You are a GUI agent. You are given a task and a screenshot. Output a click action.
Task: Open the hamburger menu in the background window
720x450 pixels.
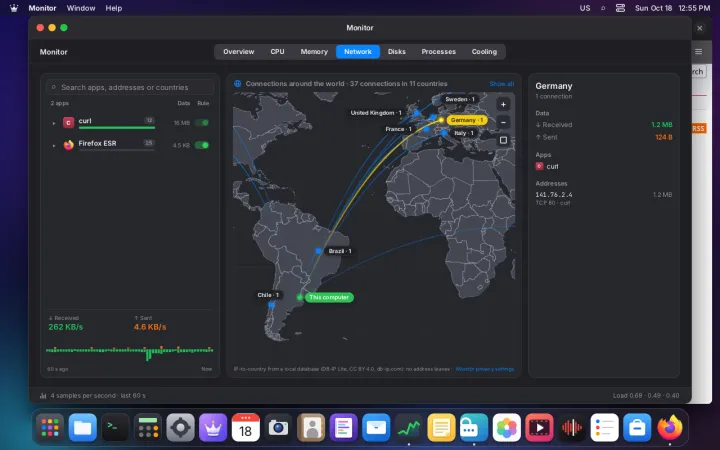[x=698, y=52]
